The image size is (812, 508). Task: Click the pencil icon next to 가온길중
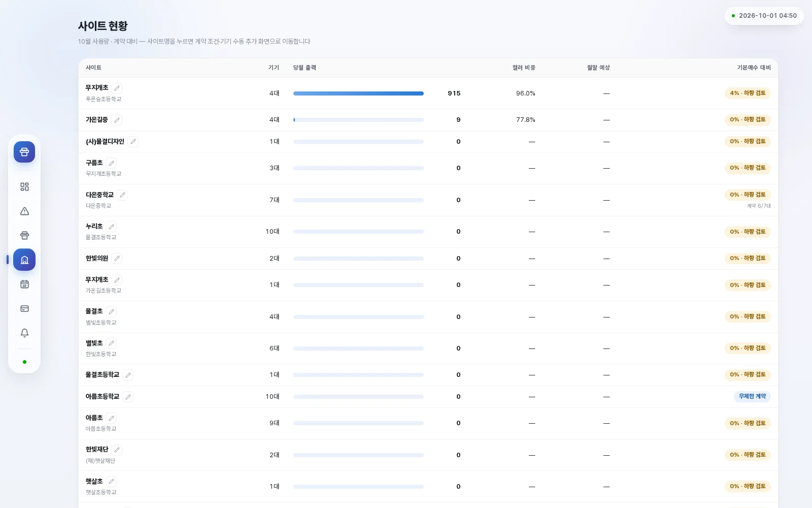(x=117, y=120)
